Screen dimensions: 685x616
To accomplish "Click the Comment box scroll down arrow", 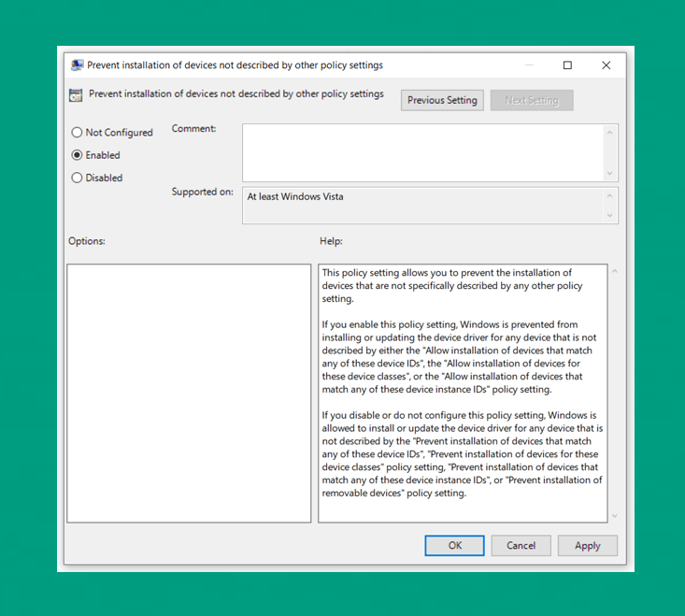I will (610, 174).
